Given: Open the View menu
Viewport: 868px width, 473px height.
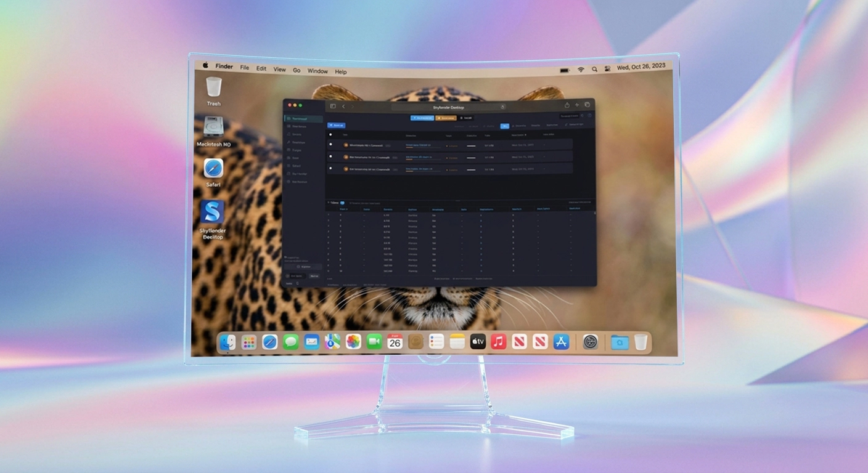Looking at the screenshot, I should tap(280, 70).
